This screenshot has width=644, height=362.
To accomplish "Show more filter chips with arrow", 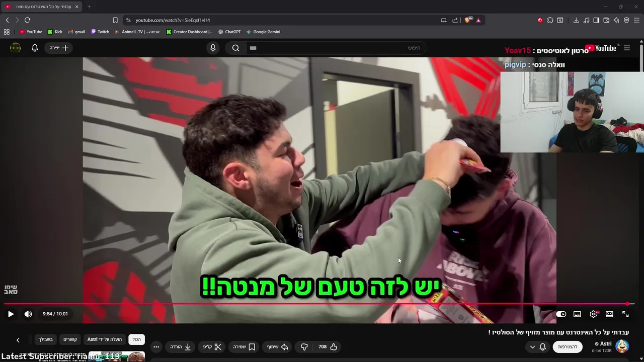I will [x=18, y=340].
